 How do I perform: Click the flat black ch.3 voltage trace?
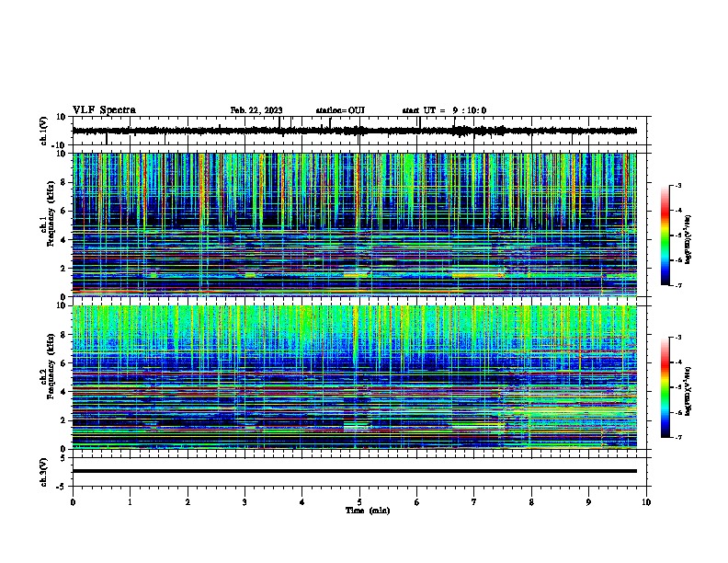(355, 471)
